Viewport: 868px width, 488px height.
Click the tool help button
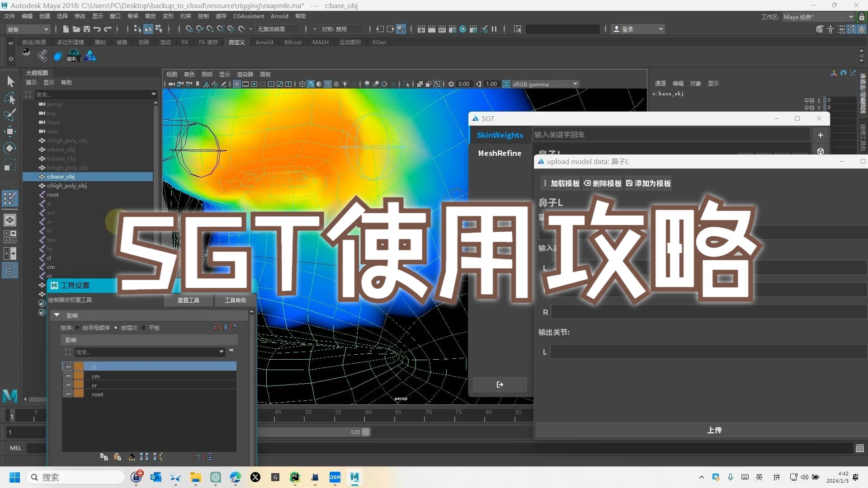pyautogui.click(x=235, y=300)
